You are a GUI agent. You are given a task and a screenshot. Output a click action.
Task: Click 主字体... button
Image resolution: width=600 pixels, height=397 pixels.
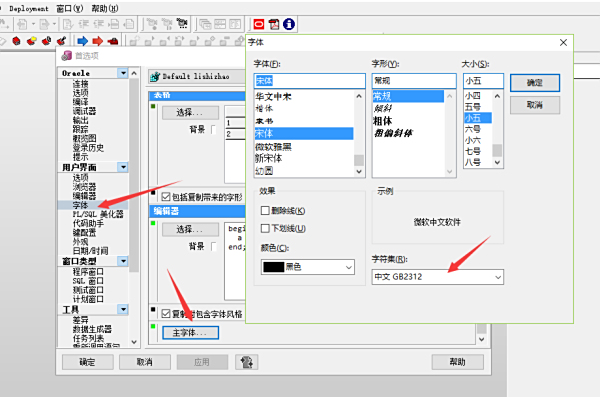(x=190, y=333)
